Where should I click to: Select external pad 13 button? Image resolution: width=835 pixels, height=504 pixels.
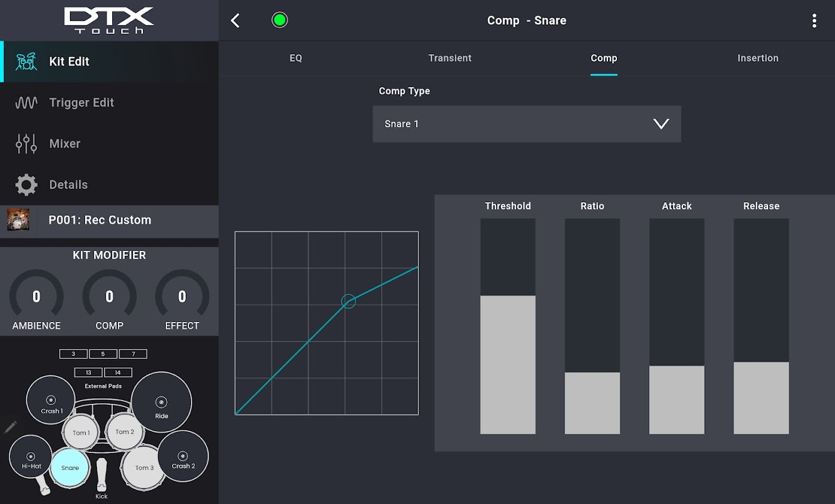point(88,372)
